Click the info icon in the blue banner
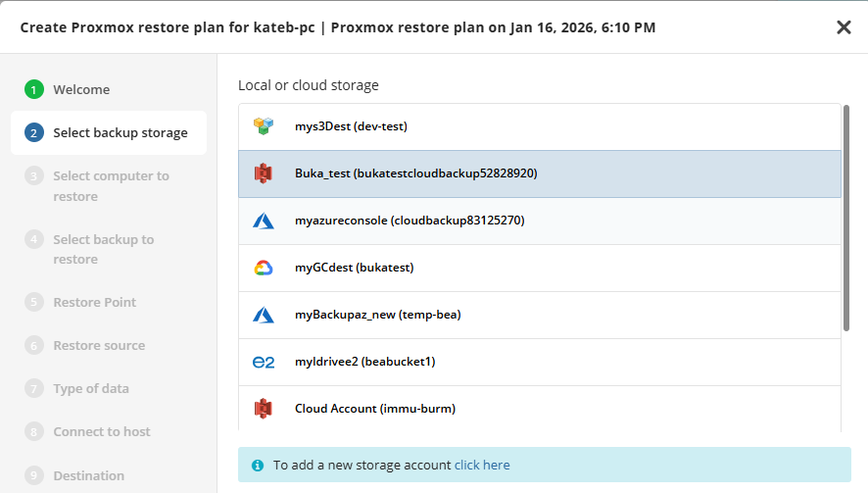 coord(258,466)
